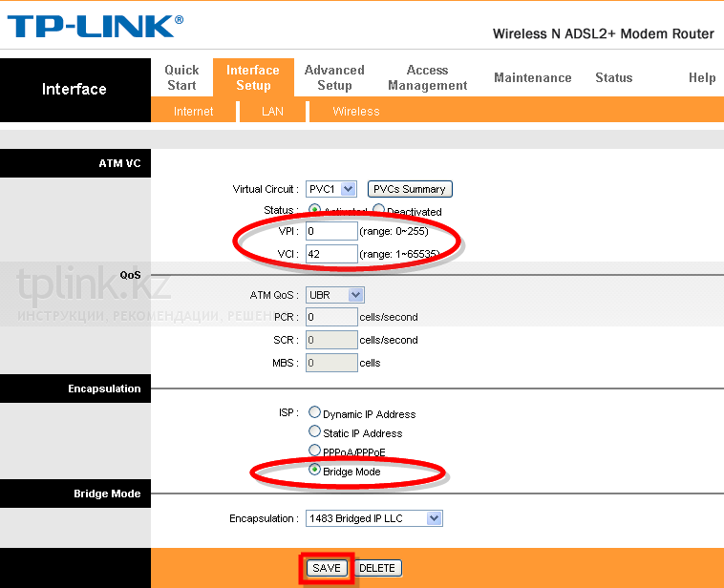Open the ATM QoS UBR dropdown
Image resolution: width=724 pixels, height=588 pixels.
coord(334,295)
